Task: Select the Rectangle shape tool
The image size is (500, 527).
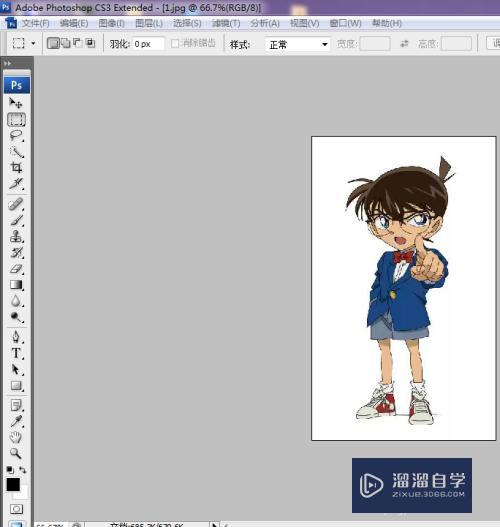Action: point(16,385)
